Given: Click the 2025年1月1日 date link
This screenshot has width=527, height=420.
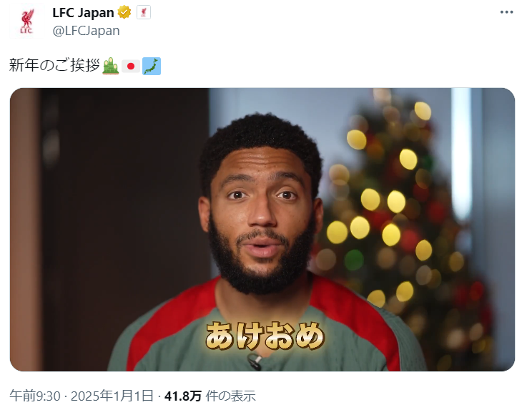Looking at the screenshot, I should pyautogui.click(x=112, y=396).
